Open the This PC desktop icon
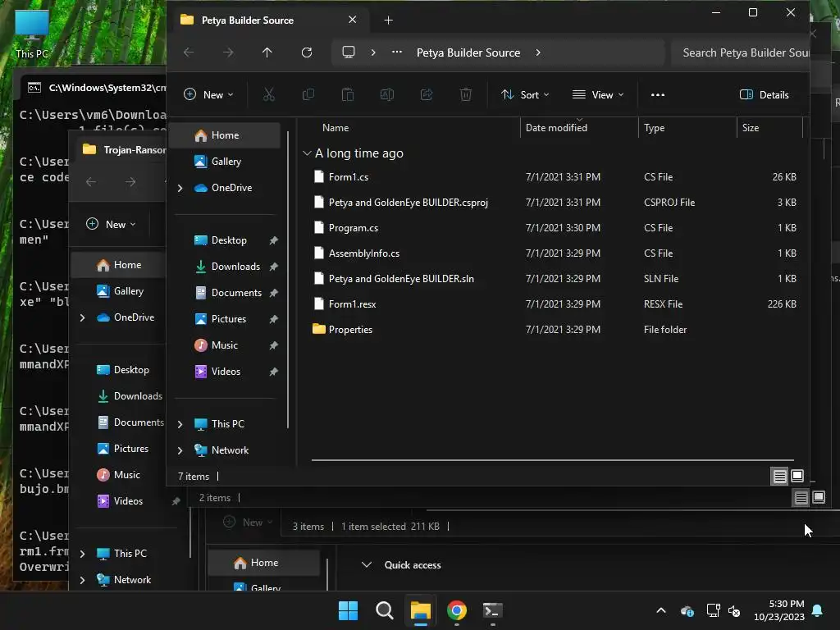 click(x=32, y=34)
